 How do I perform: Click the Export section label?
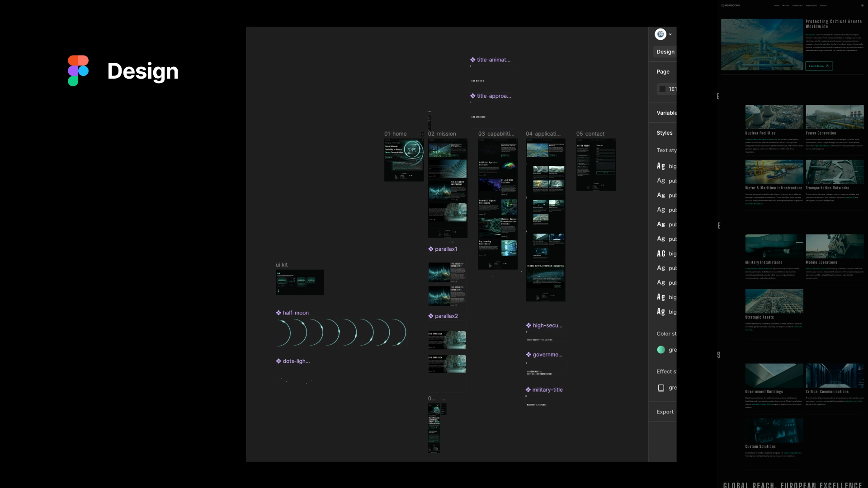pos(665,412)
